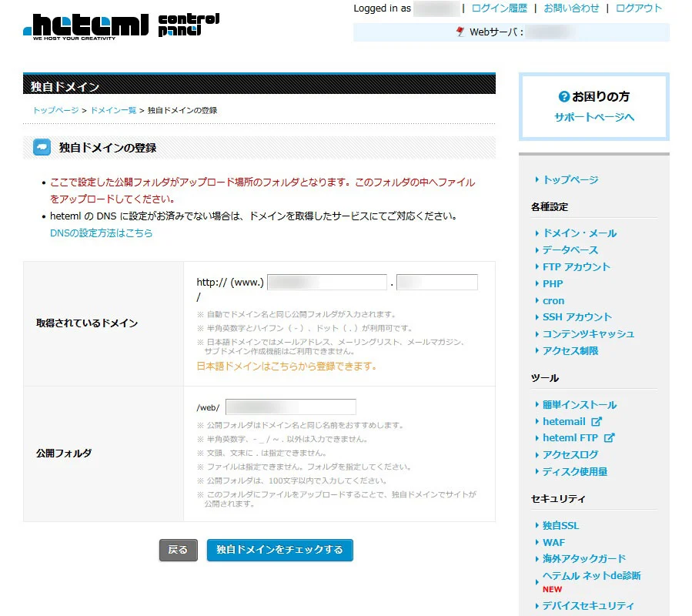692x616 pixels.
Task: Click the flag icon next to Webサーバ
Action: coord(460,32)
